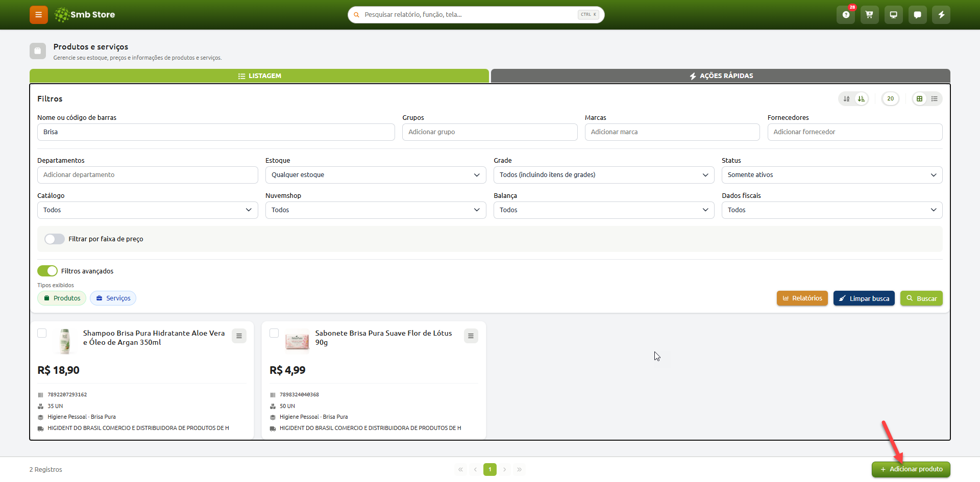The image size is (980, 482).
Task: Open Sabonete Brisa Pura Suave product title
Action: point(384,338)
